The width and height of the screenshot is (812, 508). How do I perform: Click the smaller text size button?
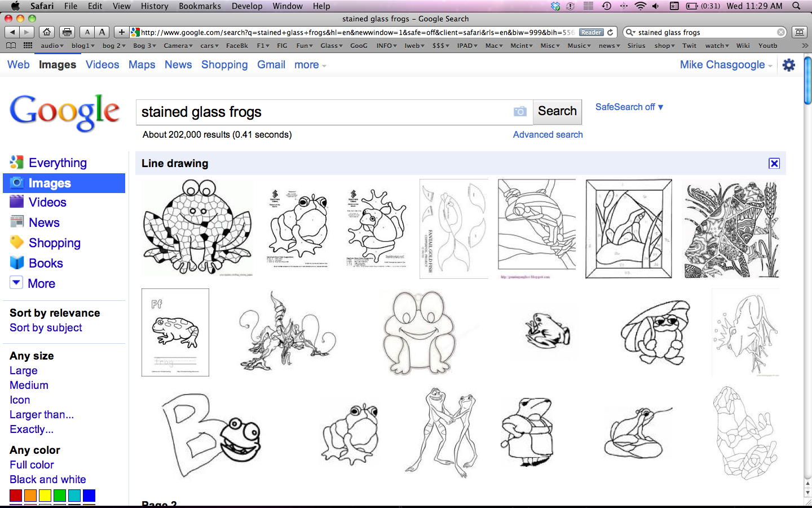coord(87,32)
